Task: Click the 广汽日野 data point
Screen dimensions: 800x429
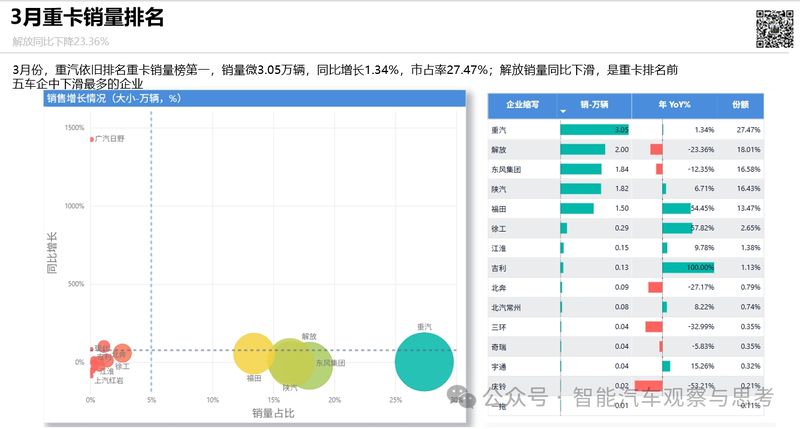Action: (x=91, y=139)
